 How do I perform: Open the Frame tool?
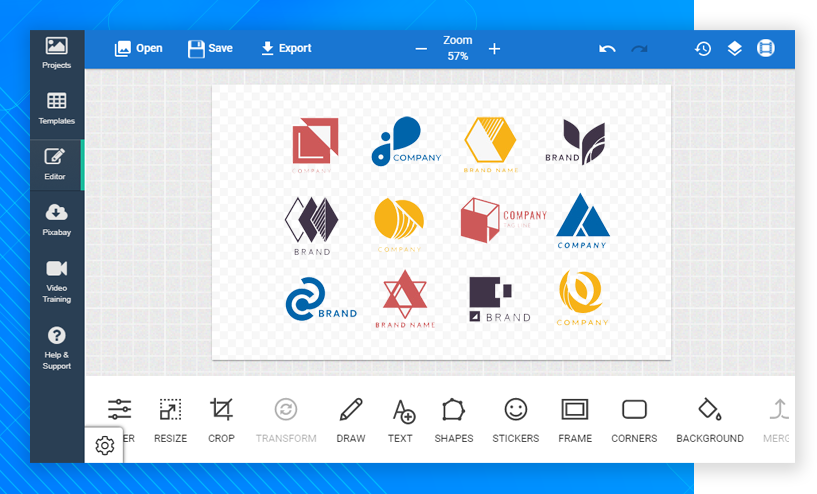[575, 420]
